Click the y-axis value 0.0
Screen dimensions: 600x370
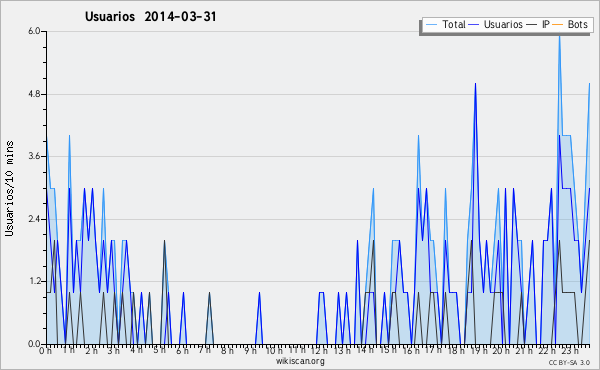34,344
